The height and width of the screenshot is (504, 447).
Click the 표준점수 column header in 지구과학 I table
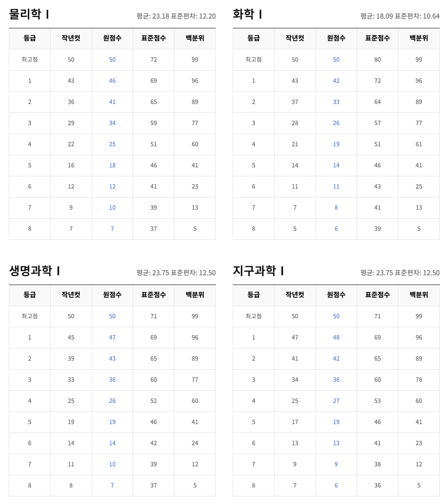pos(377,295)
